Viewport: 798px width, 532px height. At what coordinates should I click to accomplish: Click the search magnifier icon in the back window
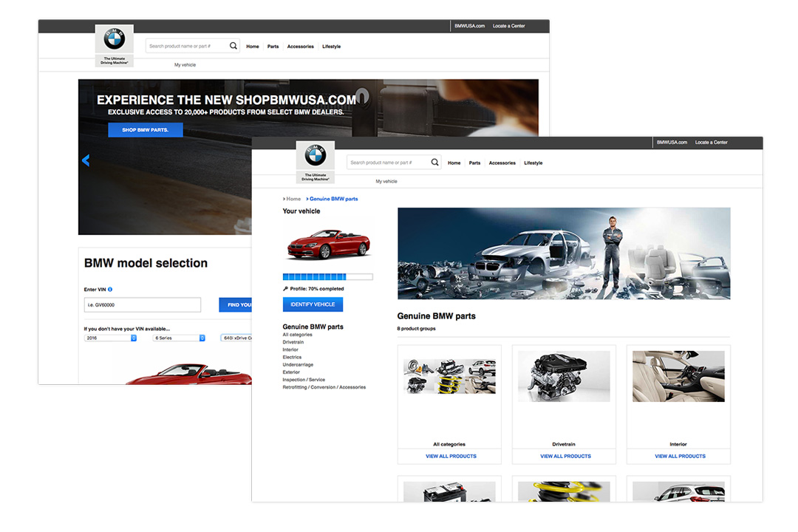point(233,46)
